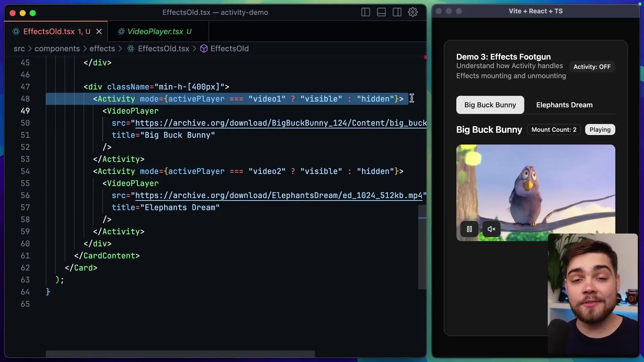Open the EffectsOld symbol breadcrumb
Image resolution: width=644 pixels, height=362 pixels.
[229, 49]
